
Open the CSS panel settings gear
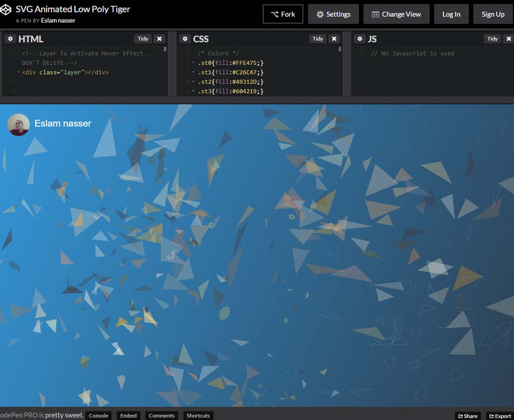pos(185,39)
